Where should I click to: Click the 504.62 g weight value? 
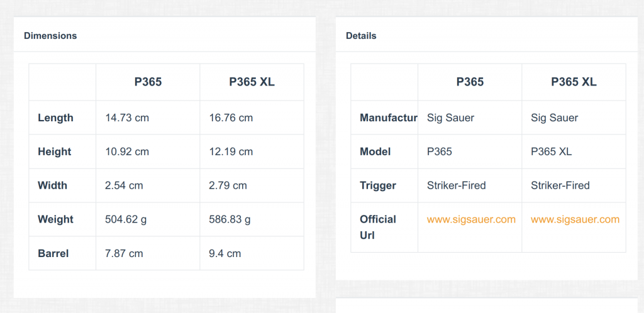click(126, 220)
